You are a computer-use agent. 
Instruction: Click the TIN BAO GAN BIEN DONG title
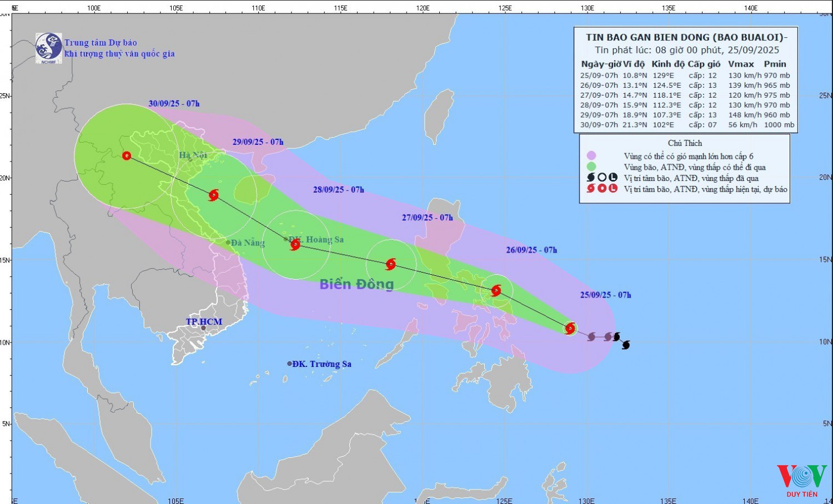pyautogui.click(x=686, y=38)
